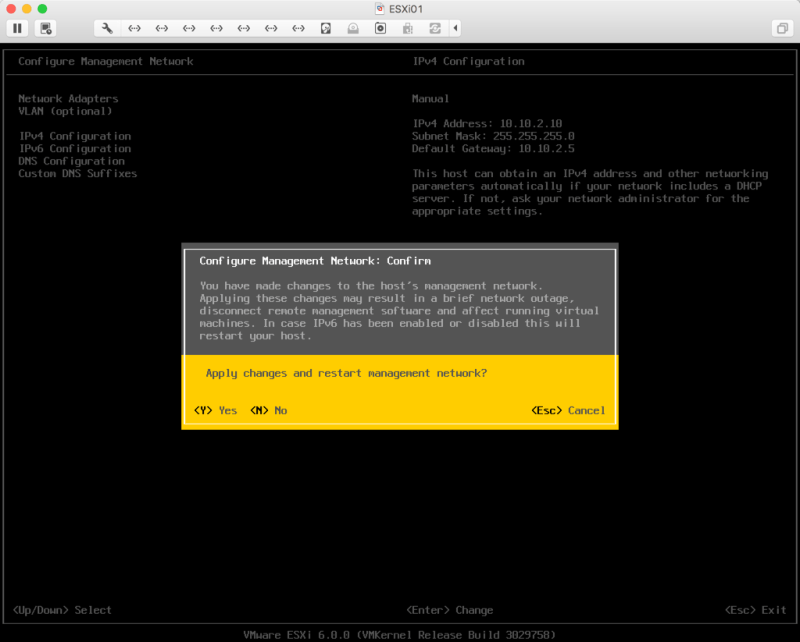Select IPv6 Configuration entry

pyautogui.click(x=75, y=148)
